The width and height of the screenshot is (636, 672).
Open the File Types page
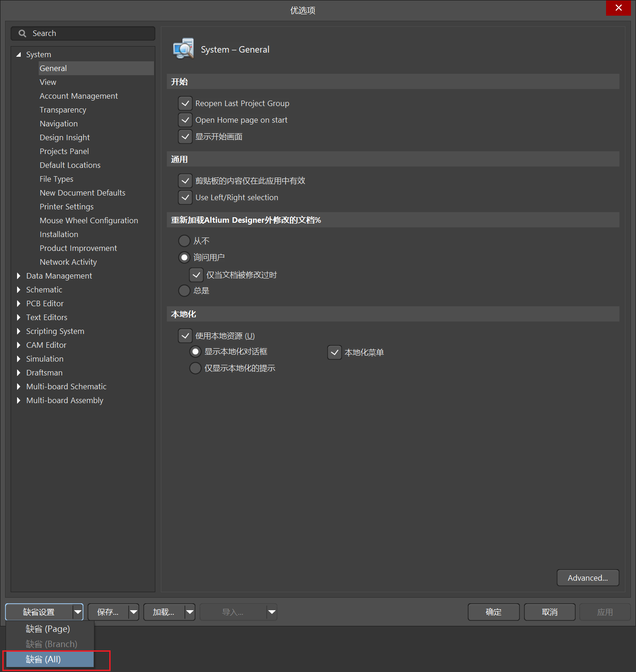pos(56,179)
